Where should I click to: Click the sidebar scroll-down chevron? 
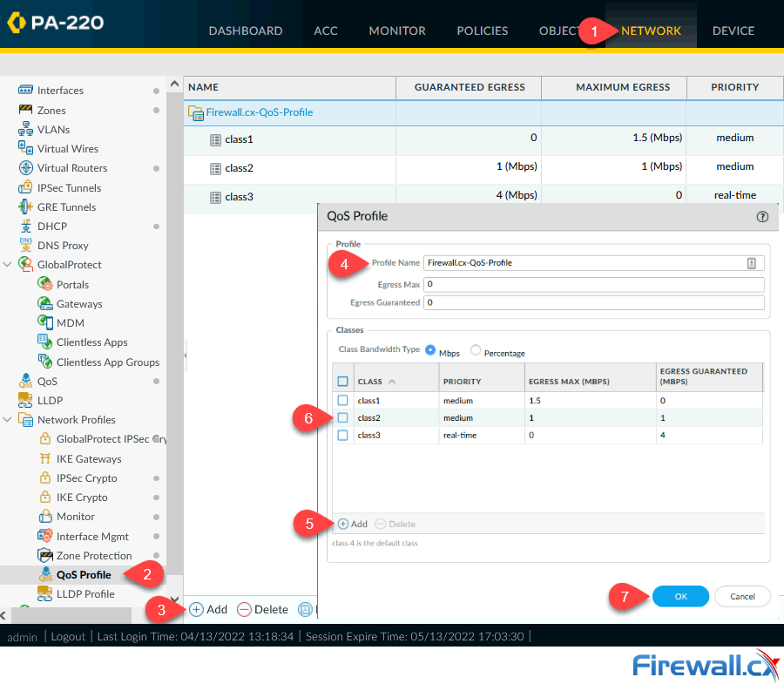coord(174,599)
